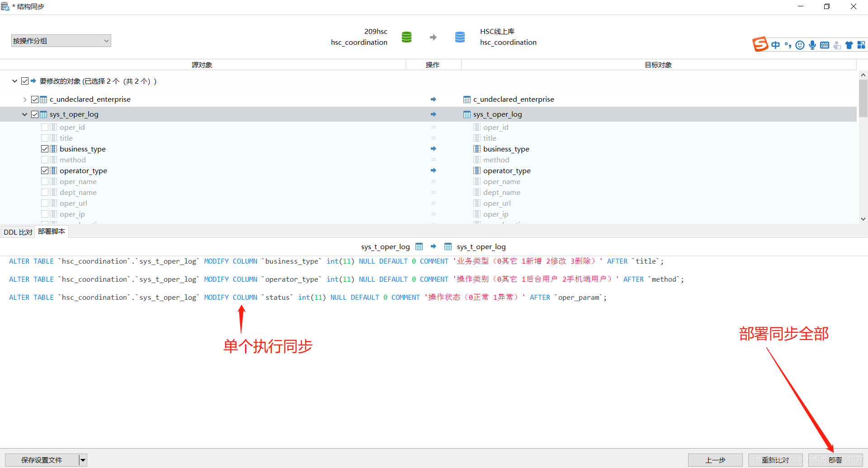Select dept_name source column row
This screenshot has width=868, height=468.
(x=78, y=192)
